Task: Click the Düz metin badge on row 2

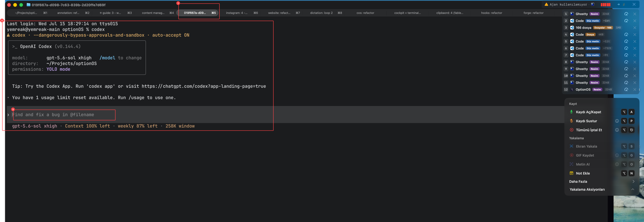Action: pos(592,21)
